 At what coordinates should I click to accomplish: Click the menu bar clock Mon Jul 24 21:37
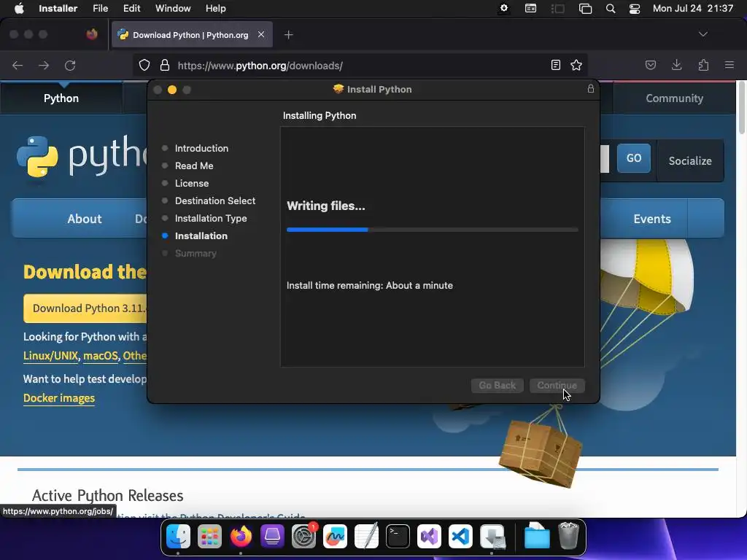pyautogui.click(x=693, y=9)
